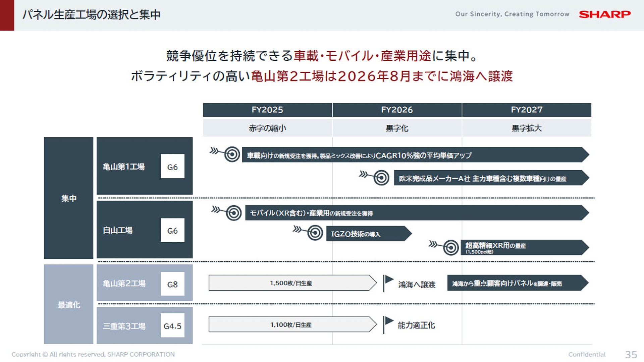Expand the 集中 category section
644x362 pixels.
click(68, 198)
